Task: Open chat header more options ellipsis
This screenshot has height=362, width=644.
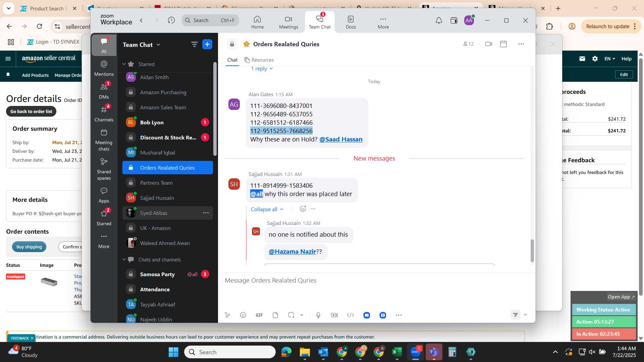Action: [x=521, y=44]
